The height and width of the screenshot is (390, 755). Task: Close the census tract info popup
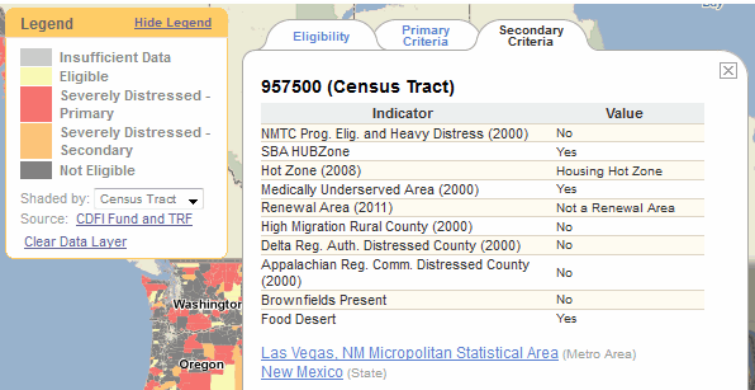coord(728,71)
